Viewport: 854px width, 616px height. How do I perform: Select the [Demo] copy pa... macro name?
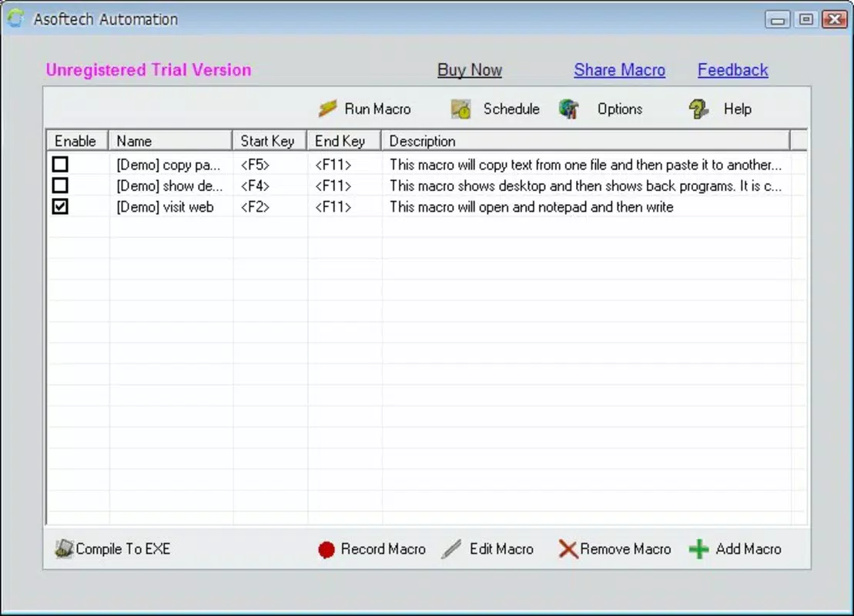[169, 165]
